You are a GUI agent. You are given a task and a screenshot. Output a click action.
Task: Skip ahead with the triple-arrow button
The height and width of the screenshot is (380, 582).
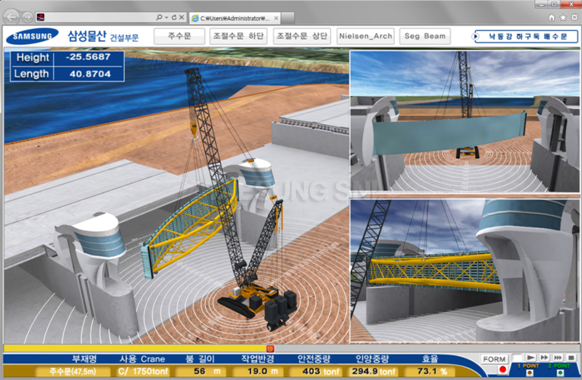(558, 358)
